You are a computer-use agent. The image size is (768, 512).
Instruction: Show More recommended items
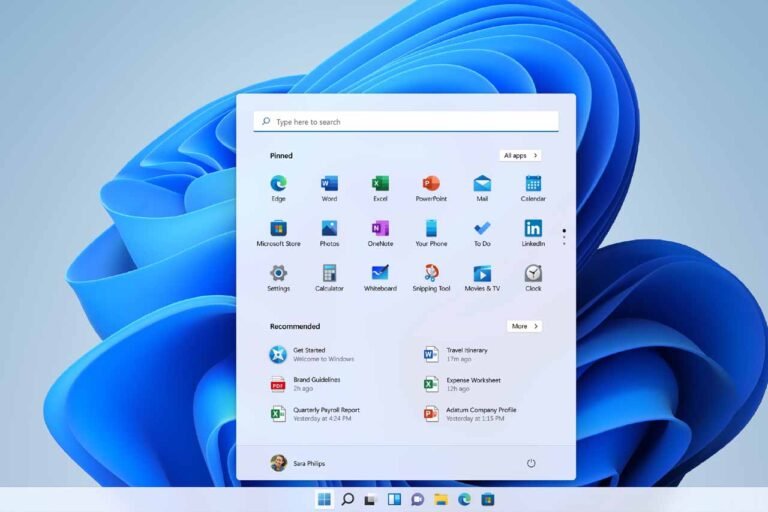[524, 326]
